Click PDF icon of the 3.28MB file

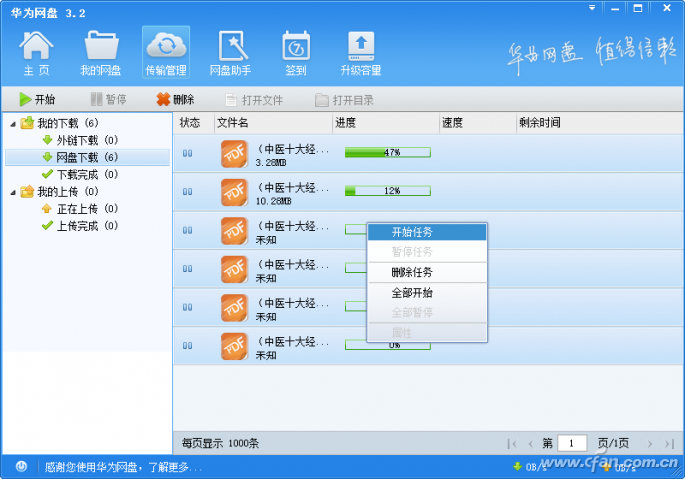pyautogui.click(x=234, y=153)
